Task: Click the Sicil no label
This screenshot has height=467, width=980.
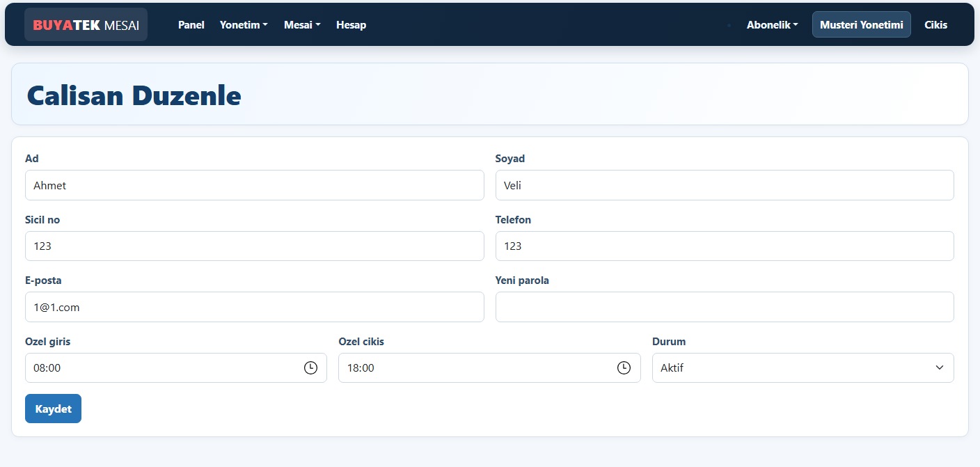Action: [x=42, y=220]
